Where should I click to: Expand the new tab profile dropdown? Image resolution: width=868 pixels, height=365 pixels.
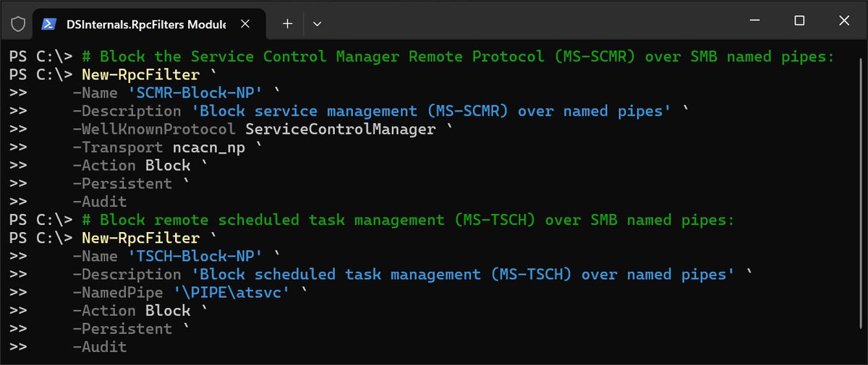317,24
